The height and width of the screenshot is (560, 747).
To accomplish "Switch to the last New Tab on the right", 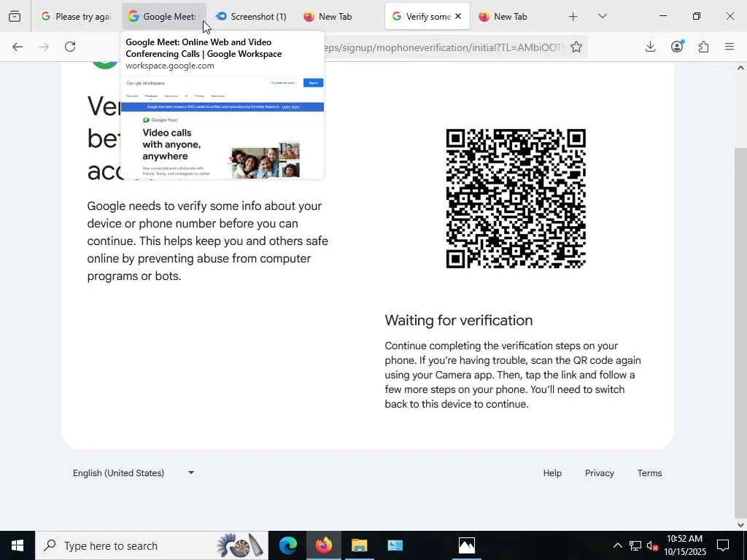I will click(x=514, y=16).
